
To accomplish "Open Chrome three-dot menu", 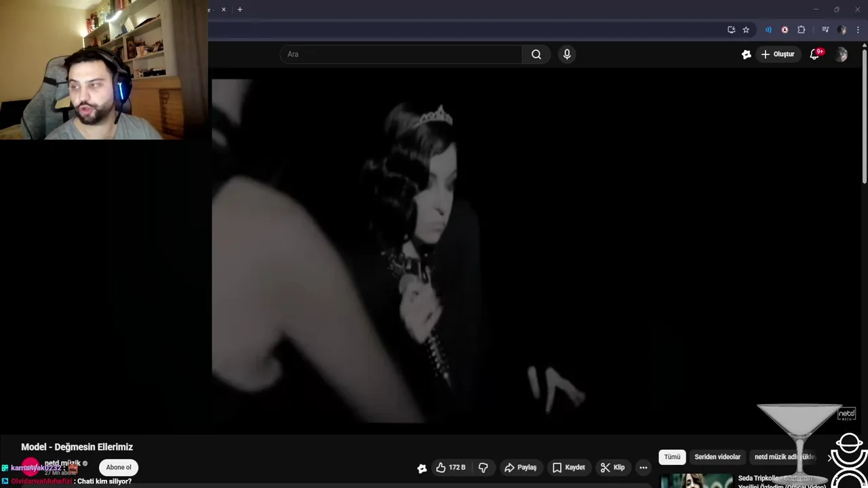I will click(858, 30).
